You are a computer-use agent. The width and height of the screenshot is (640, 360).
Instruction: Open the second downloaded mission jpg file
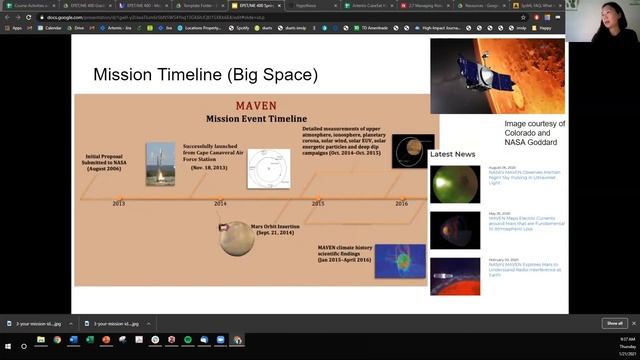point(112,324)
